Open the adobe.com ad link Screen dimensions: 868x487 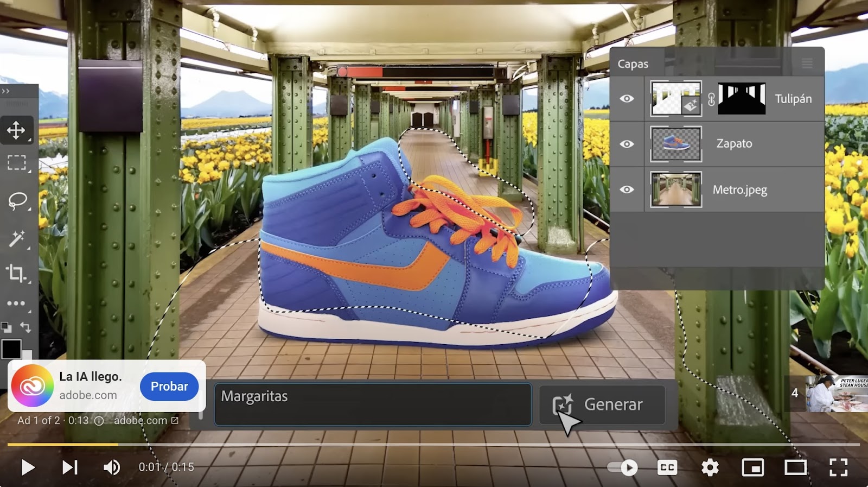coord(146,420)
